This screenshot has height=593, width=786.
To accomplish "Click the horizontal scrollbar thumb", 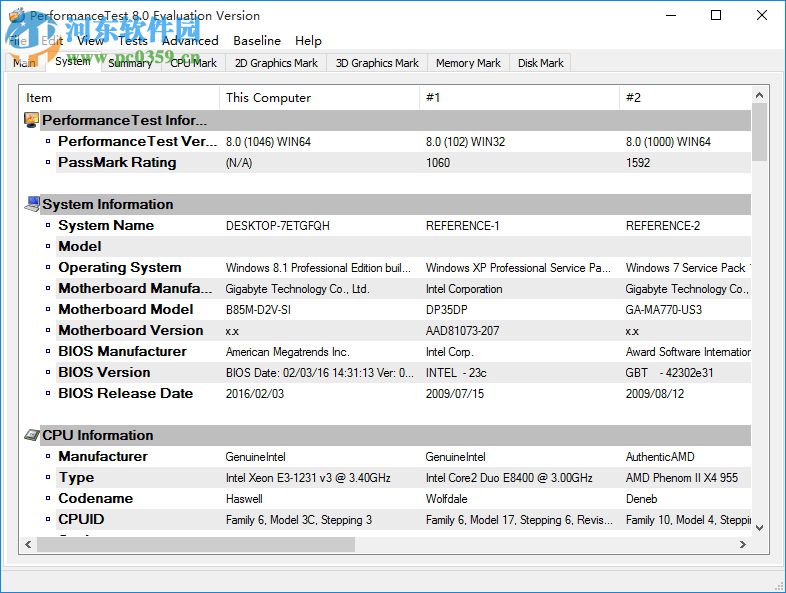I will (196, 544).
